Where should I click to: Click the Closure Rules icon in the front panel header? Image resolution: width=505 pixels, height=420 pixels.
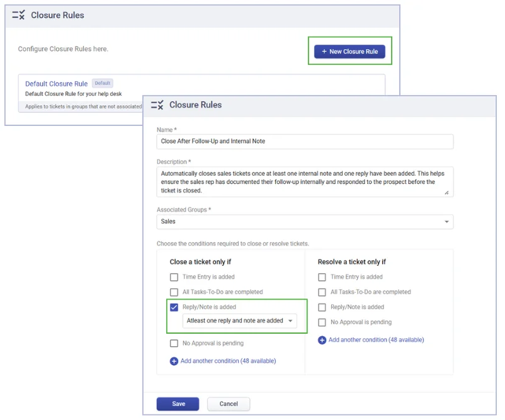click(x=157, y=105)
